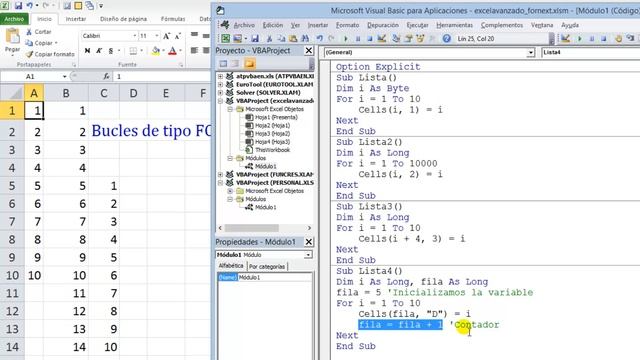
Task: Click Save icon in Excel quick access toolbar
Action: click(18, 6)
